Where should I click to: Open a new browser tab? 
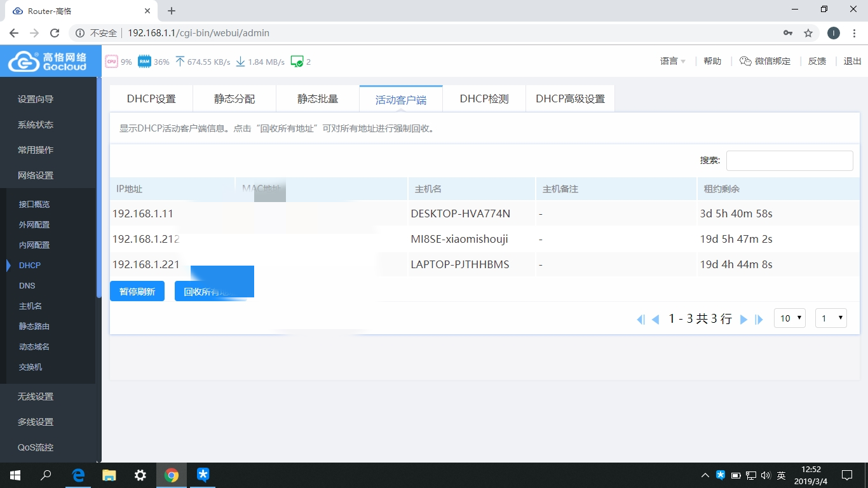[172, 11]
